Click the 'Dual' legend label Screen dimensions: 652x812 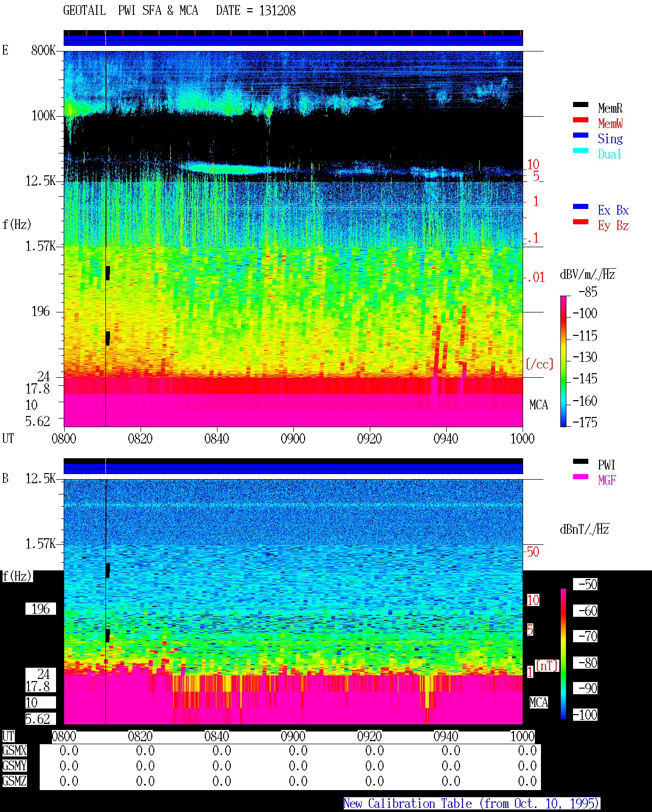coord(610,154)
